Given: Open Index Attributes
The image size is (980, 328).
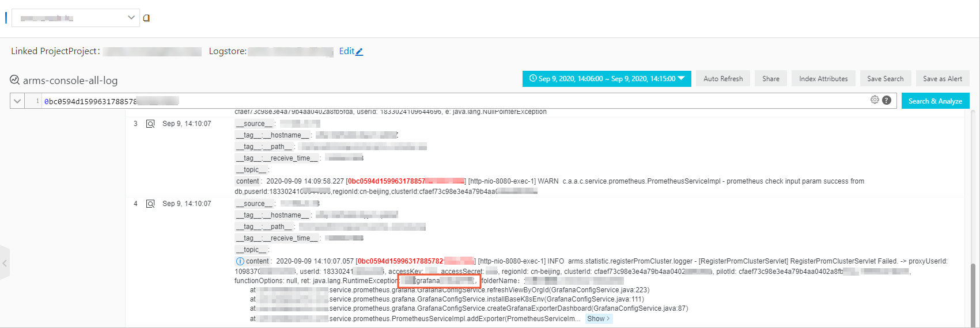Looking at the screenshot, I should click(x=823, y=79).
